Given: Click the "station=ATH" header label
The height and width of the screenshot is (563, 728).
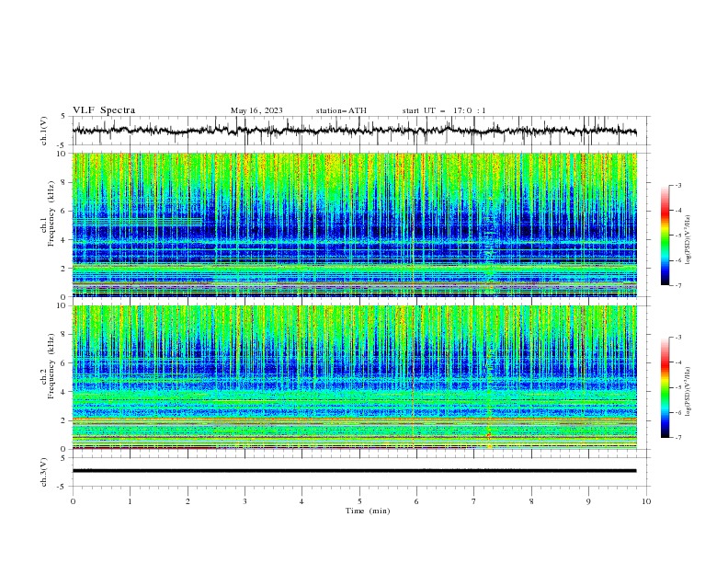Looking at the screenshot, I should tap(341, 110).
